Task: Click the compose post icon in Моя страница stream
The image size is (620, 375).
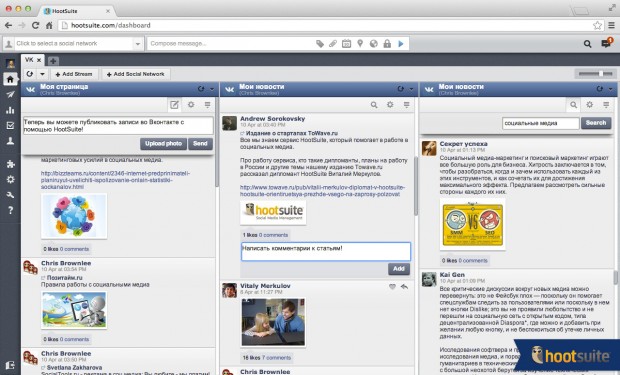Action: 174,105
